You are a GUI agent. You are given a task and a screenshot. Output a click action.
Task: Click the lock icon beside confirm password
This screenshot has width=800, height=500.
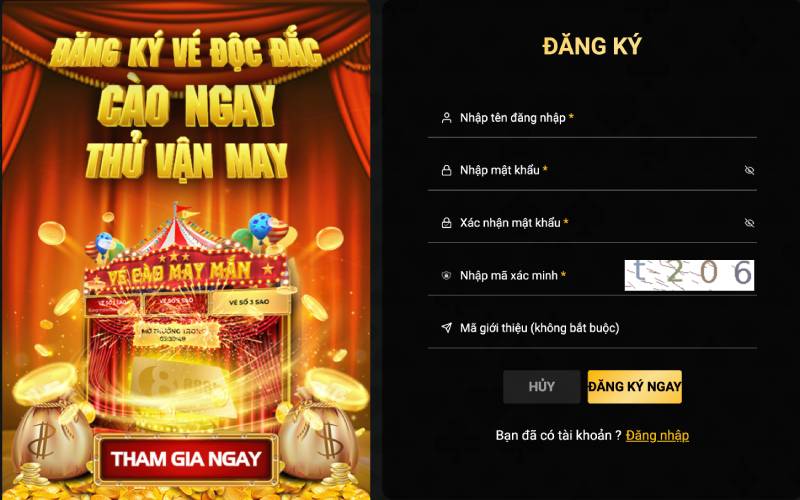pos(446,223)
